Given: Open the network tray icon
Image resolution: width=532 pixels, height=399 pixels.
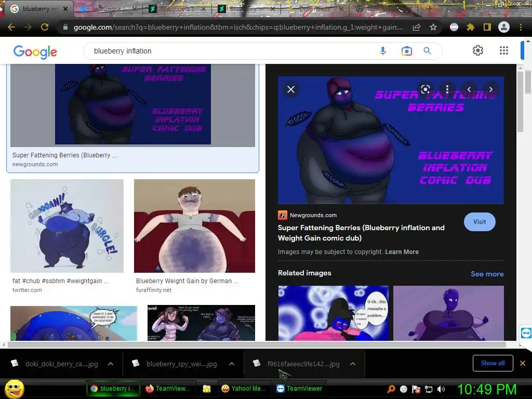Looking at the screenshot, I should (x=429, y=389).
